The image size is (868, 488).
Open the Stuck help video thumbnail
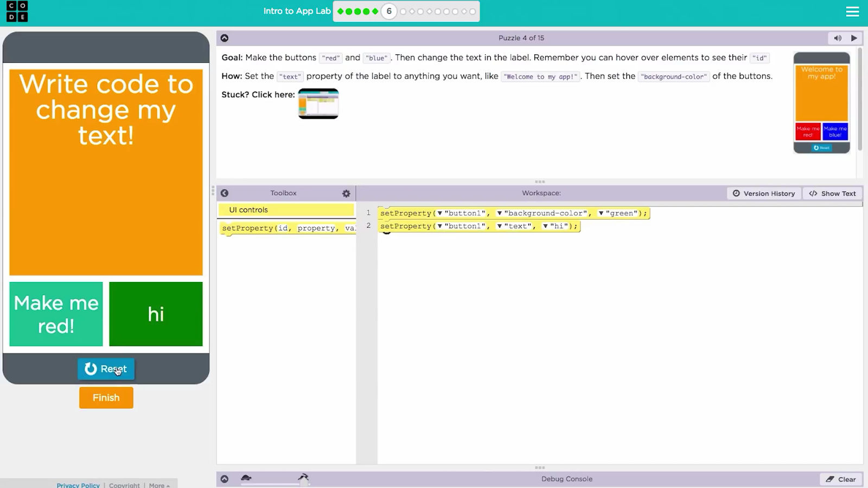coord(318,103)
